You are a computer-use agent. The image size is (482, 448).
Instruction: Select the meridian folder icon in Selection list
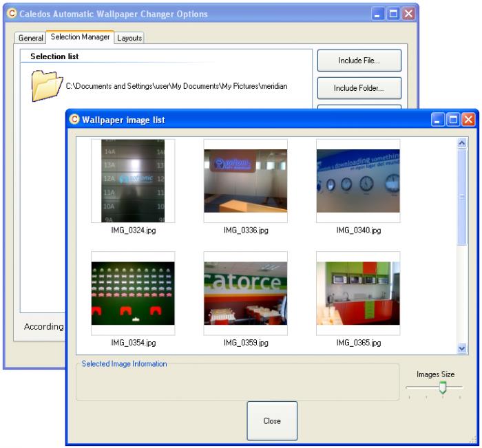(x=47, y=86)
